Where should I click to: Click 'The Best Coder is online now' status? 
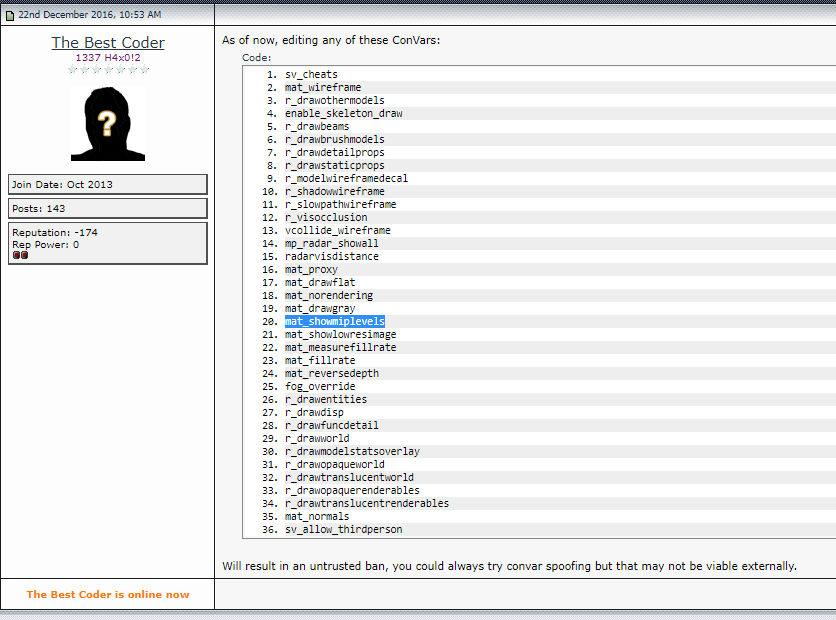tap(108, 594)
